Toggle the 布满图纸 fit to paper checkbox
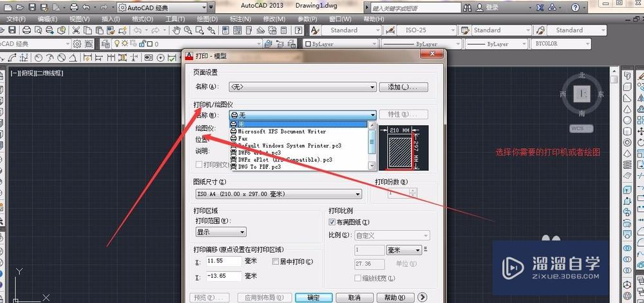The width and height of the screenshot is (644, 303). click(332, 222)
